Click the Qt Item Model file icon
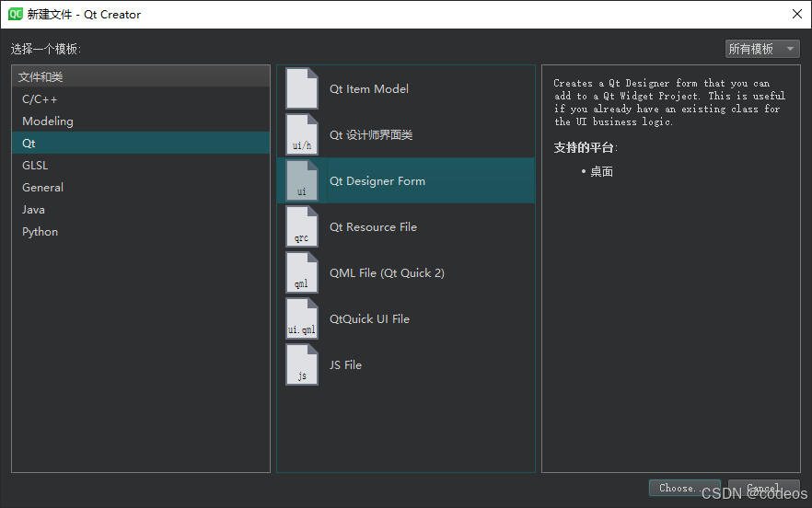This screenshot has height=508, width=812. pos(301,88)
